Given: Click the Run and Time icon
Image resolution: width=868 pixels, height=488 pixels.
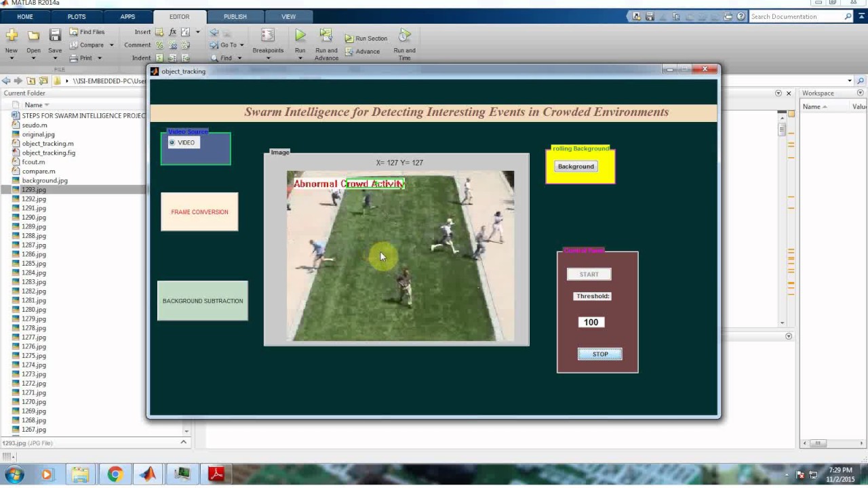Looking at the screenshot, I should point(404,35).
